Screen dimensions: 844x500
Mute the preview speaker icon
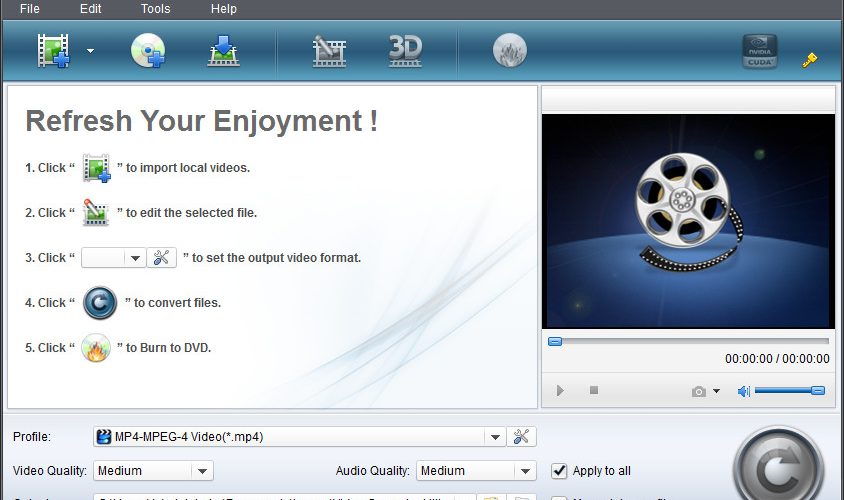pyautogui.click(x=743, y=391)
